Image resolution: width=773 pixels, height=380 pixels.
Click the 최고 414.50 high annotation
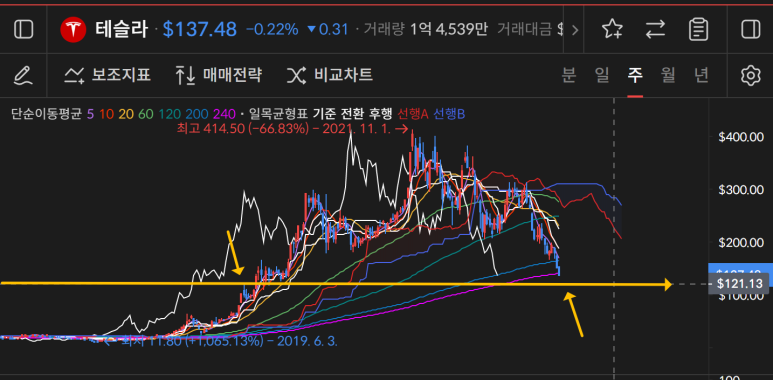tap(292, 129)
